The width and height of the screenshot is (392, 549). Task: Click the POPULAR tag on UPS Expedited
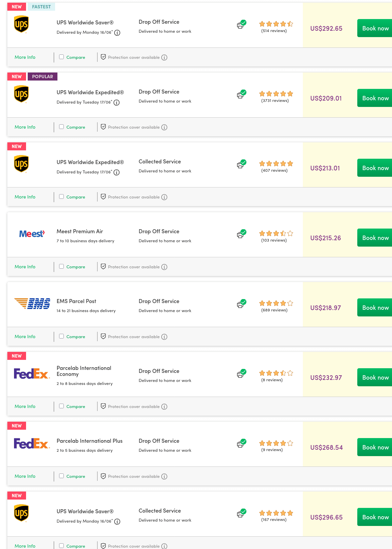42,77
